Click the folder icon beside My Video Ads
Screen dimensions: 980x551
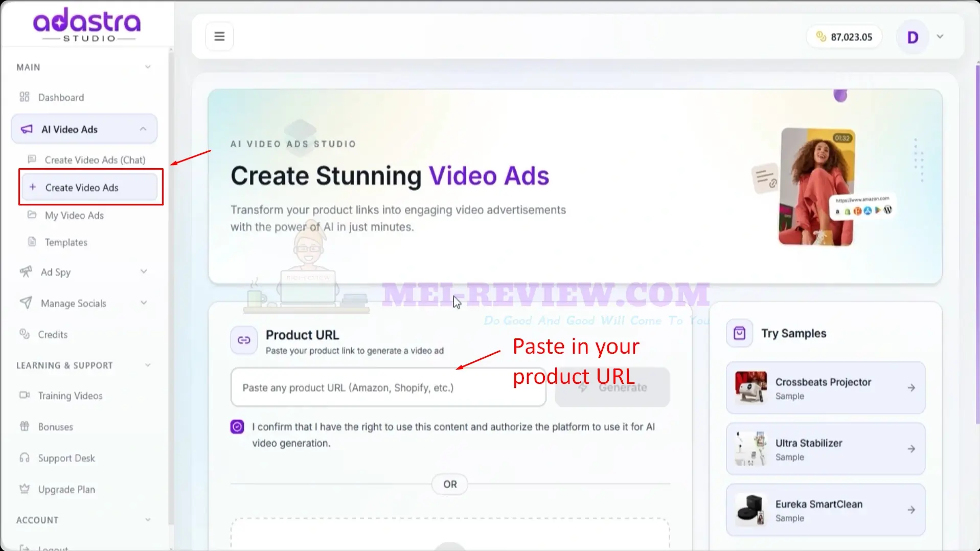click(32, 215)
